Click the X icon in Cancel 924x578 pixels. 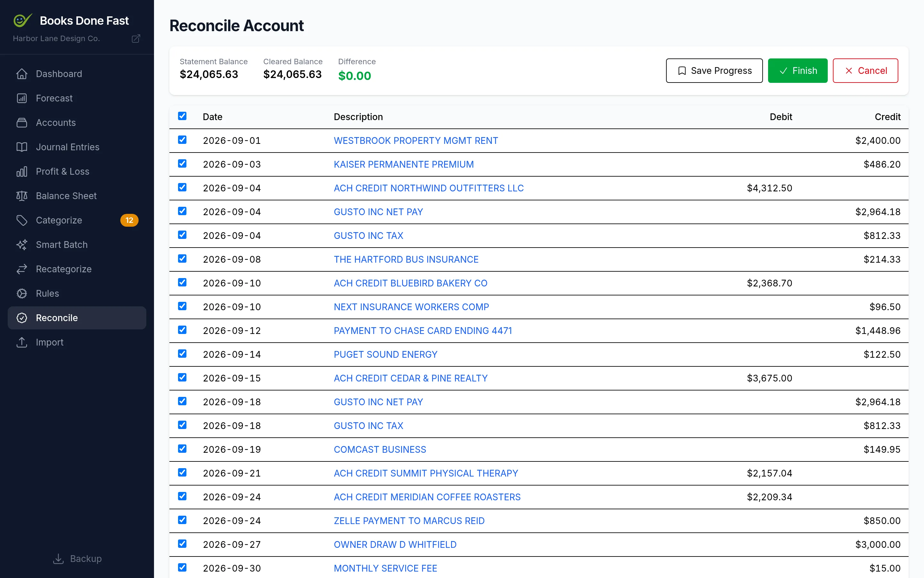click(848, 71)
